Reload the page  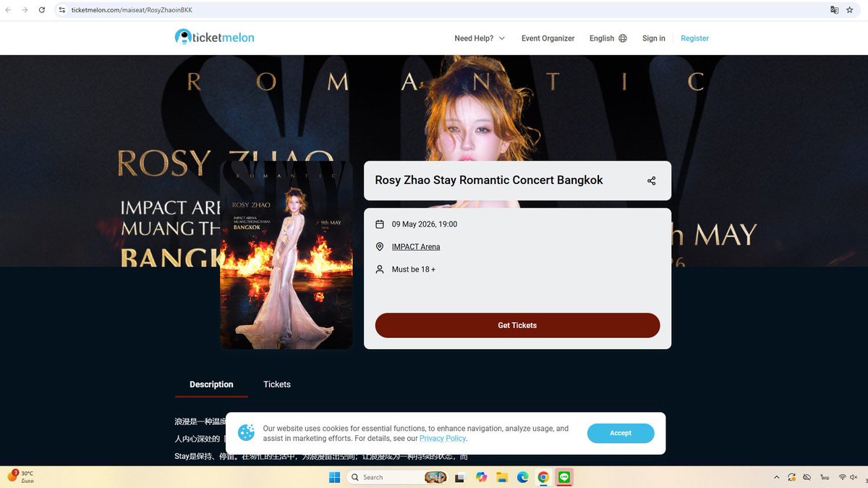pos(41,10)
